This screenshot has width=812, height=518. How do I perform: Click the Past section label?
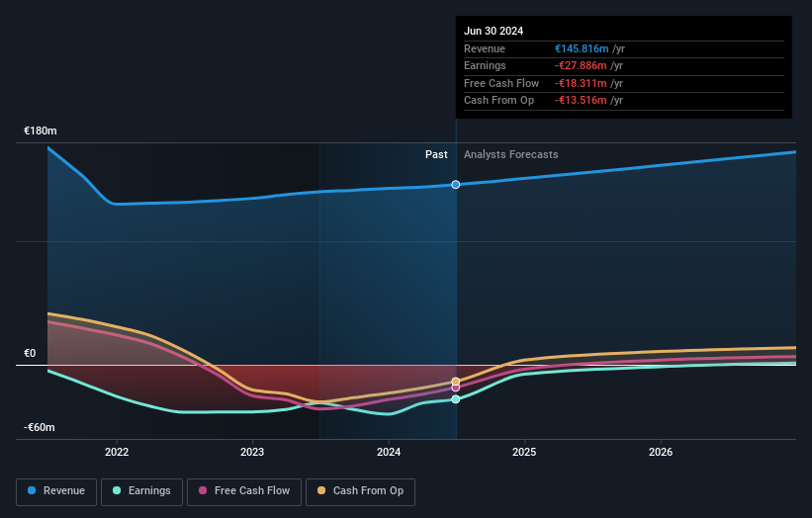point(436,154)
